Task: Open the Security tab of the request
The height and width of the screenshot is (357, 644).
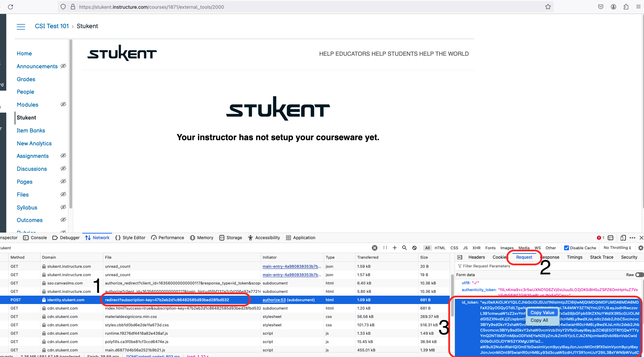Action: (x=629, y=257)
